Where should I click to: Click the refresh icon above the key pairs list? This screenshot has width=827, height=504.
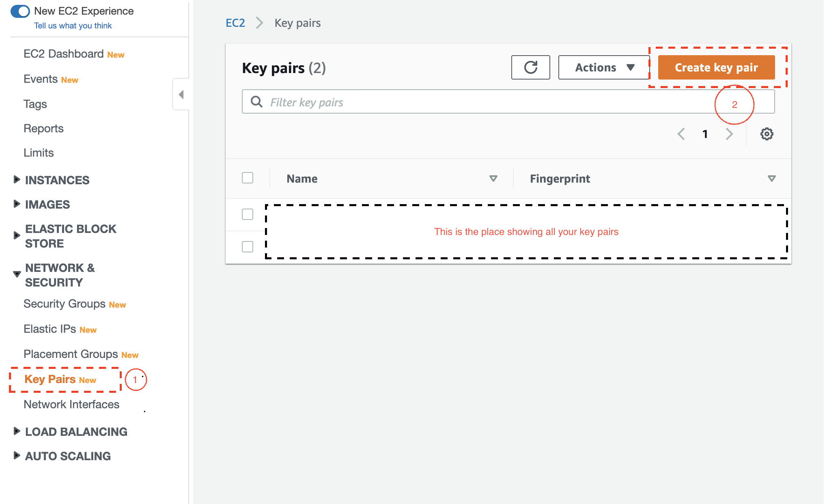pyautogui.click(x=530, y=67)
